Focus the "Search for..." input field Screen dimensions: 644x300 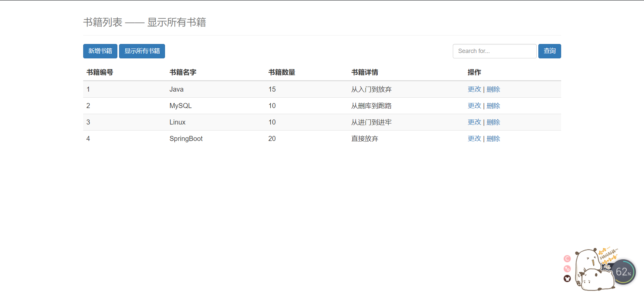pos(494,51)
